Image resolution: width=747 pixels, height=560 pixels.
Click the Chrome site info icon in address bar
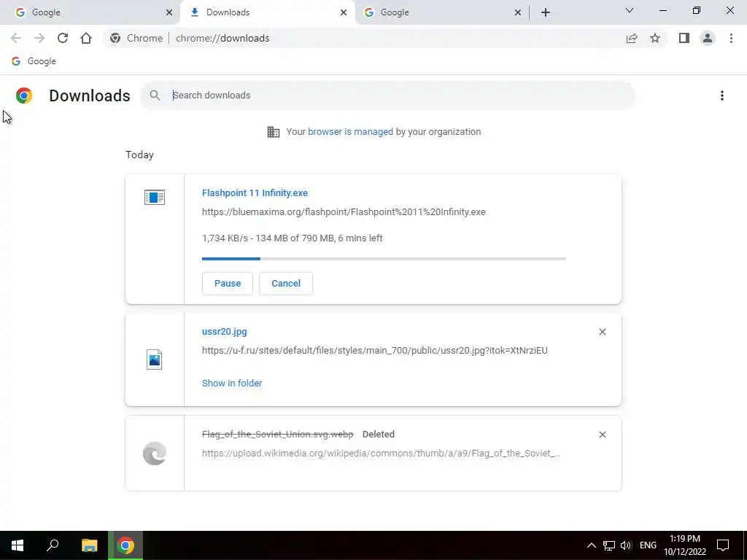[x=115, y=38]
